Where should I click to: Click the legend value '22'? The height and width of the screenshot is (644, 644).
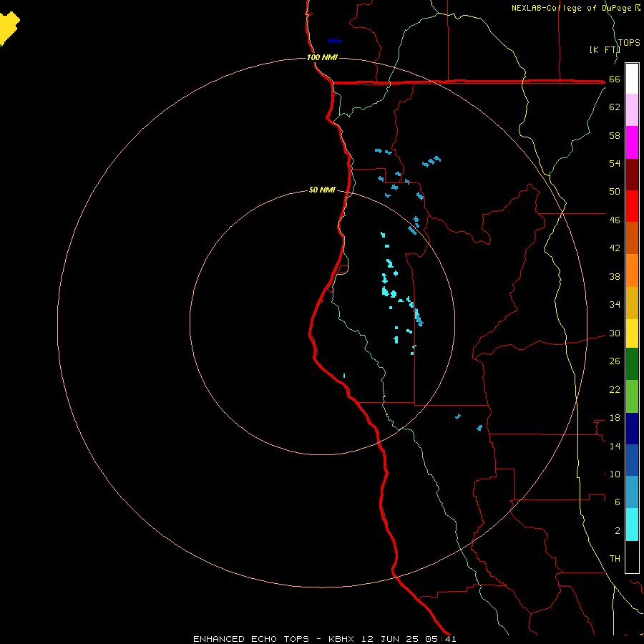[615, 389]
